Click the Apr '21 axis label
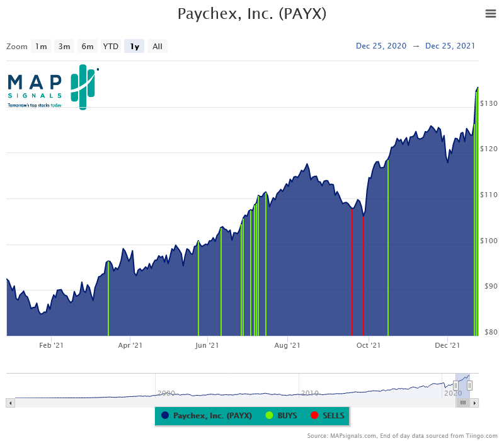Viewport: 504px width, 441px height. coord(130,345)
